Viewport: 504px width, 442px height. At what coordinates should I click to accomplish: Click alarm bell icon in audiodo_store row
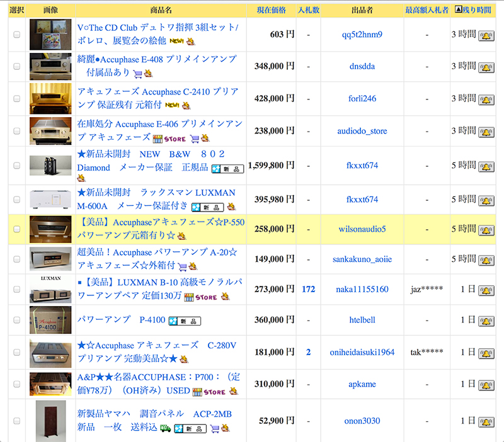pyautogui.click(x=486, y=132)
